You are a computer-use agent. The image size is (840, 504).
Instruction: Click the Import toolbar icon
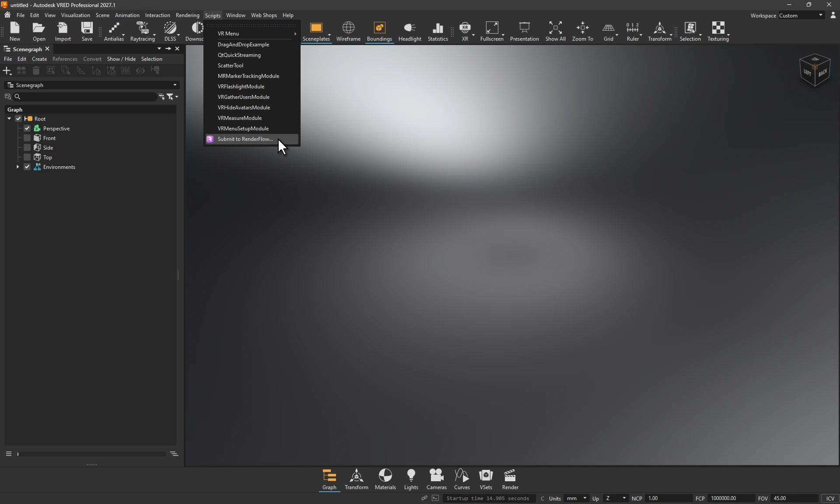(63, 31)
